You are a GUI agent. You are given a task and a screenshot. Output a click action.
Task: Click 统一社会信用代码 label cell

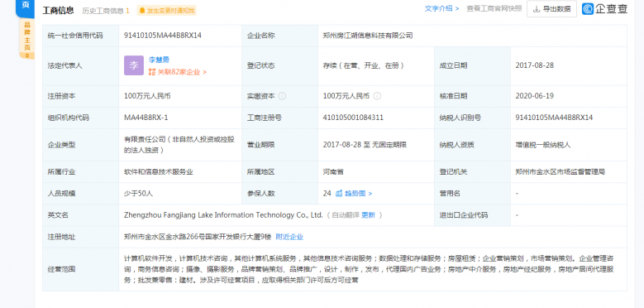[80, 36]
